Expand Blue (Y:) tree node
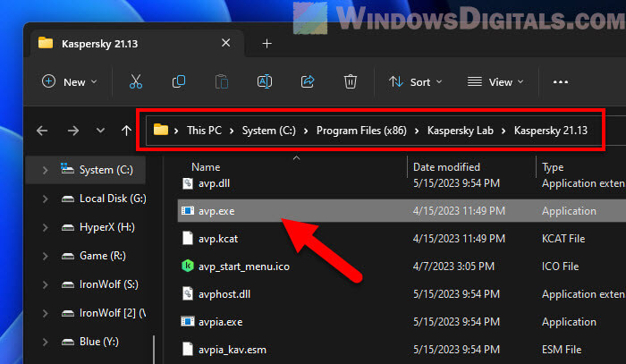The height and width of the screenshot is (364, 626). click(45, 343)
